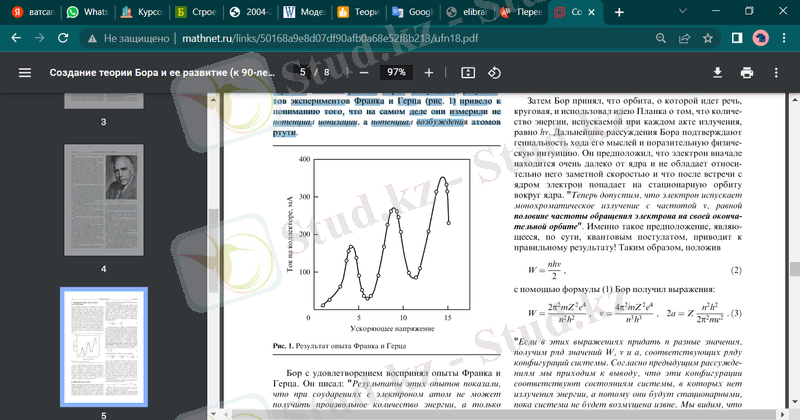Viewport: 800px width, 420px height.
Task: Open the browser zoom magnifier icon
Action: 661,38
